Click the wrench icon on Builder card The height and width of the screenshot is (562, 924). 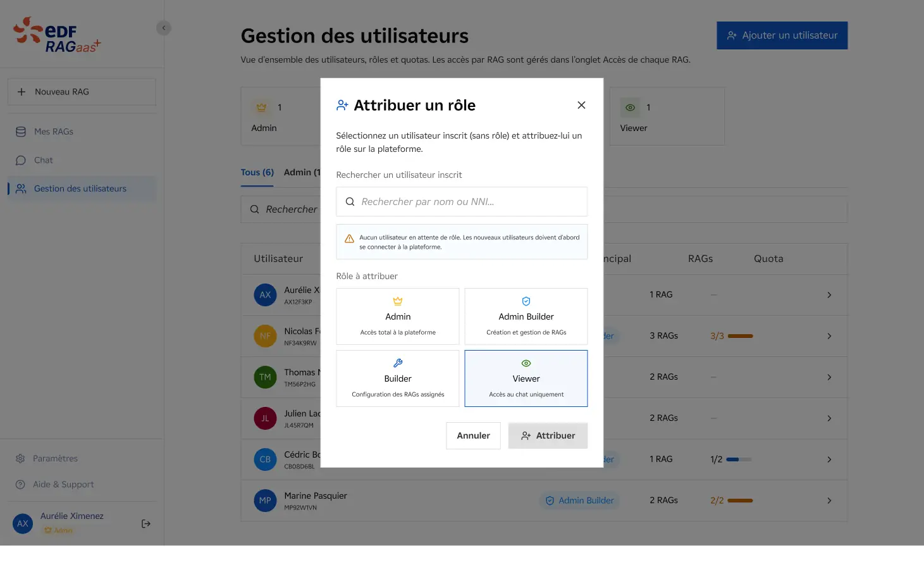398,363
